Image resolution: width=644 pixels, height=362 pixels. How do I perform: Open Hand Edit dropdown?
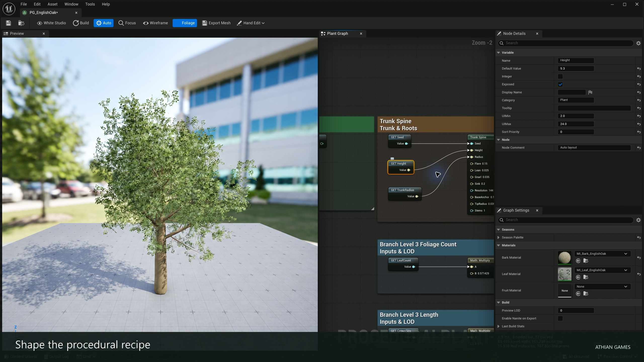pos(251,23)
